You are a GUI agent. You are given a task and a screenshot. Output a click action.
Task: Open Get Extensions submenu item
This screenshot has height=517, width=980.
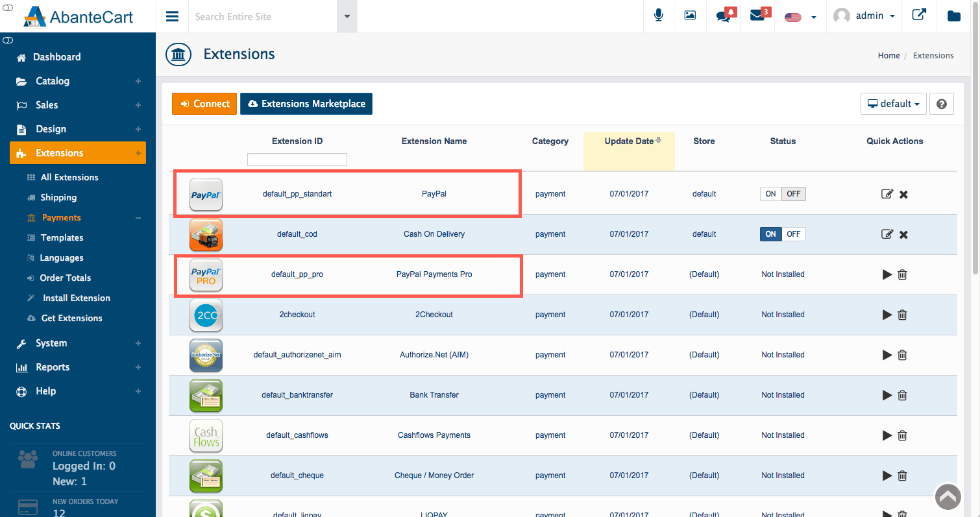pos(71,318)
